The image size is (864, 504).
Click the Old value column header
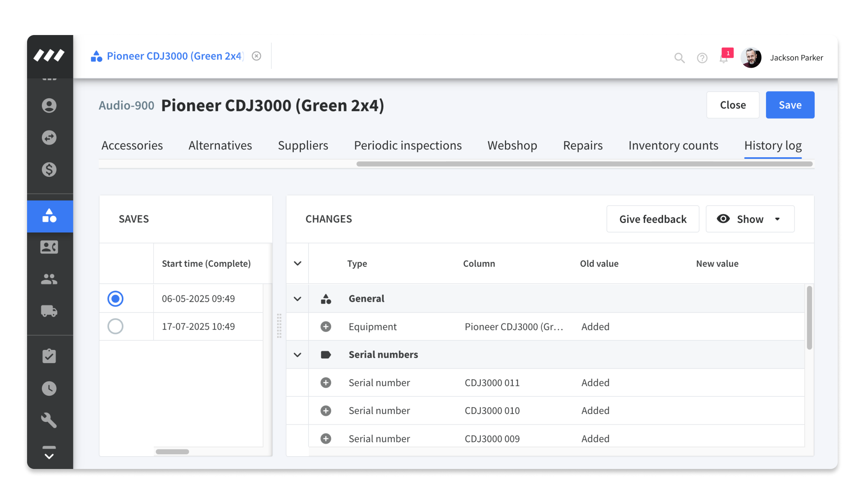point(599,264)
